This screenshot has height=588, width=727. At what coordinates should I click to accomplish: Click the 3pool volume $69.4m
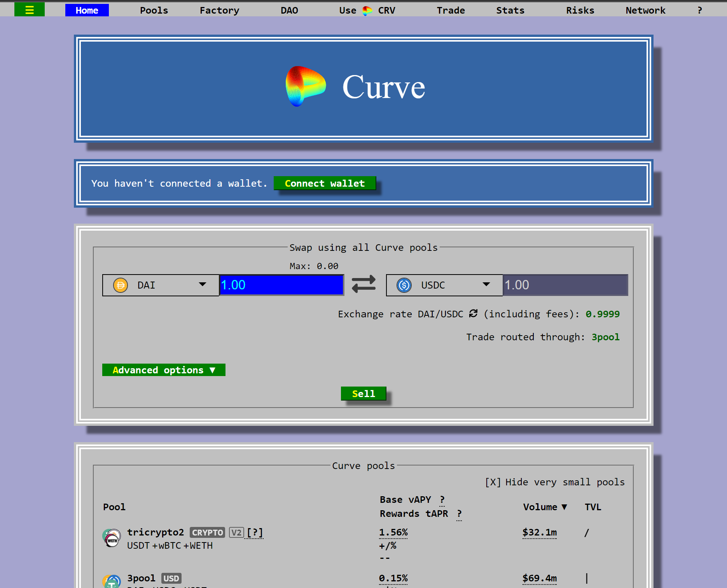pos(540,578)
